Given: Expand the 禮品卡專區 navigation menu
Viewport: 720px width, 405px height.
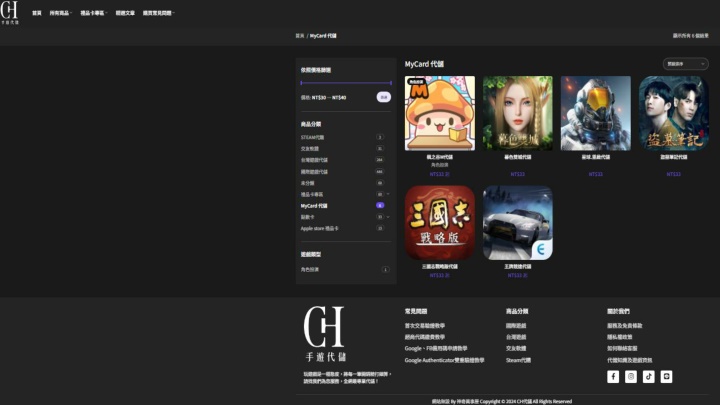Looking at the screenshot, I should point(94,13).
